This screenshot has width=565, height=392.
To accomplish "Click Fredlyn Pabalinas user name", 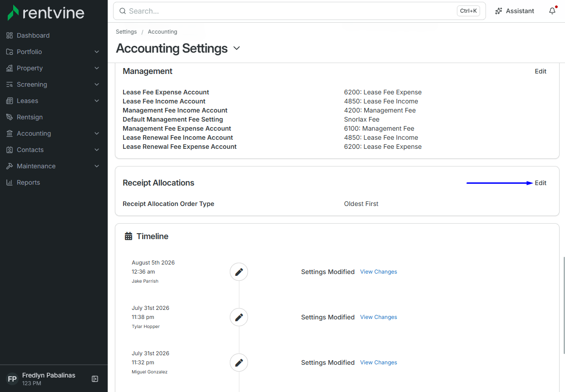I will (49, 375).
